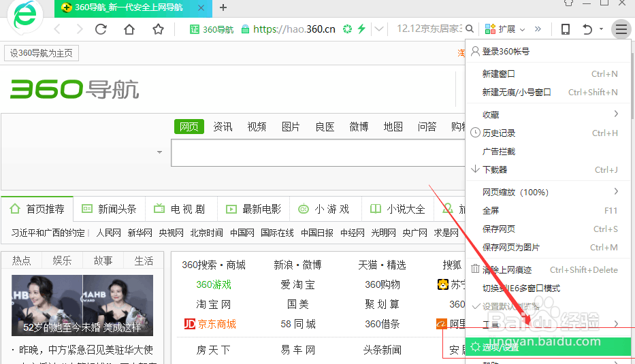The height and width of the screenshot is (364, 635).
Task: Show more toolbar items double chevron
Action: [x=538, y=29]
